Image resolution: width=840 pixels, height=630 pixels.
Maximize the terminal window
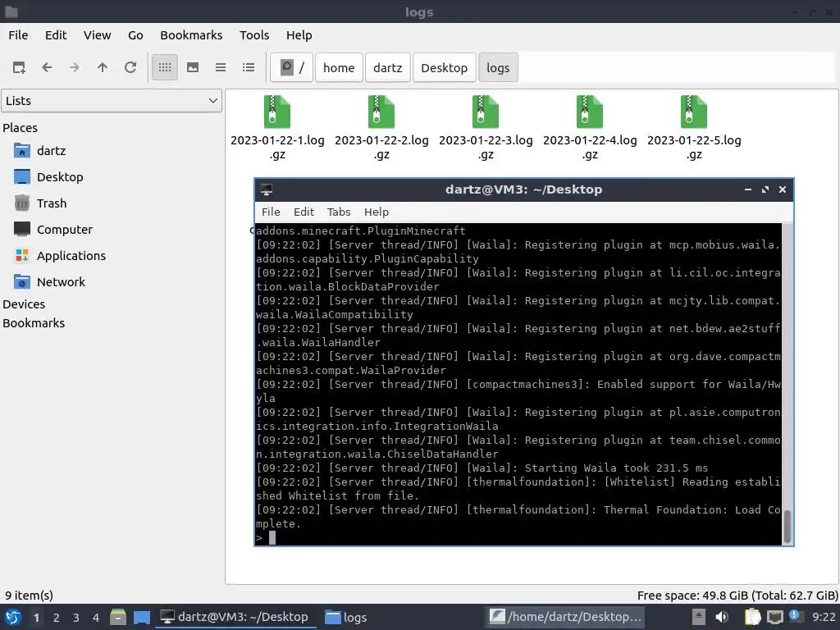(x=765, y=189)
